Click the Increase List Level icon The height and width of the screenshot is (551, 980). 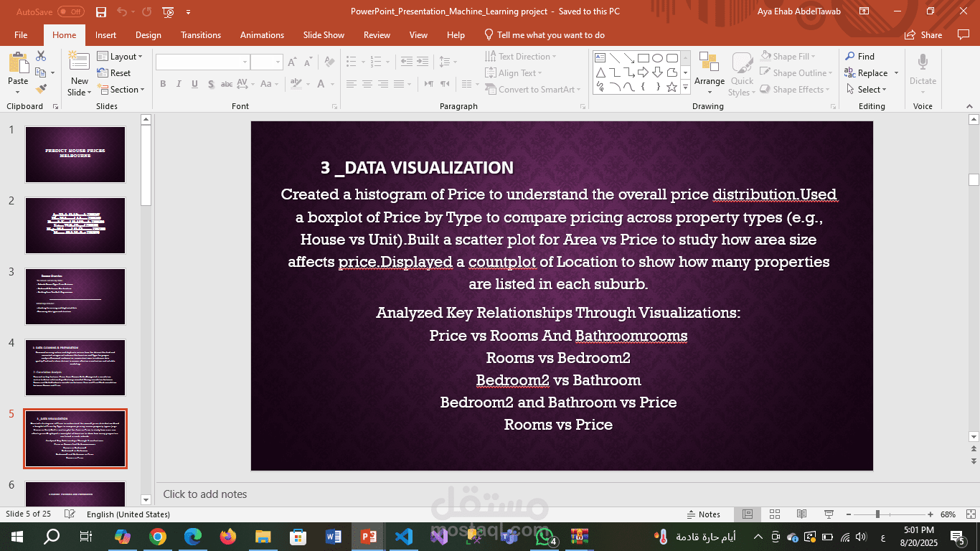click(x=423, y=62)
